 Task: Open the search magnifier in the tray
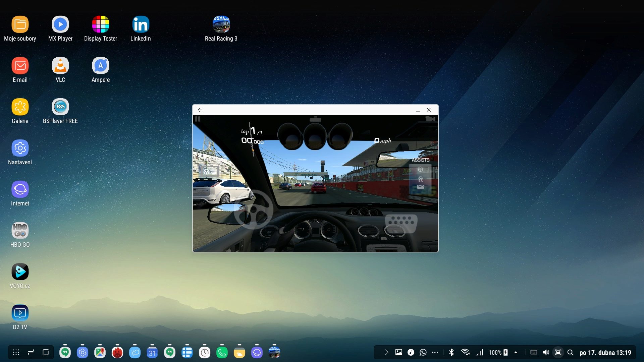pos(570,352)
